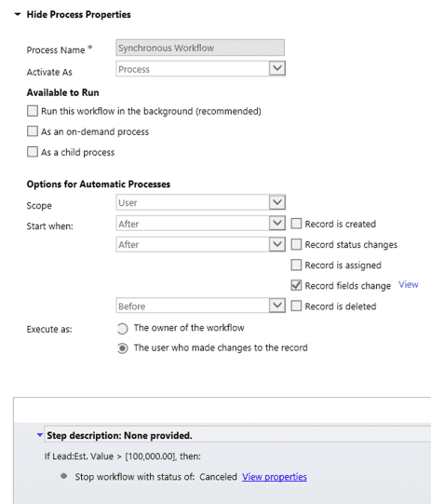The height and width of the screenshot is (504, 431).
Task: Check the Record is created box
Action: [296, 224]
